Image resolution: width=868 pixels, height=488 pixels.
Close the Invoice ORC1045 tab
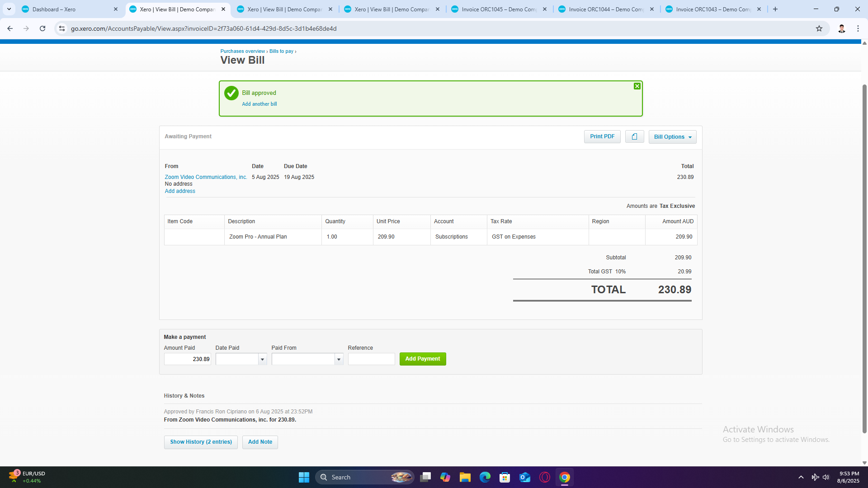(x=545, y=9)
